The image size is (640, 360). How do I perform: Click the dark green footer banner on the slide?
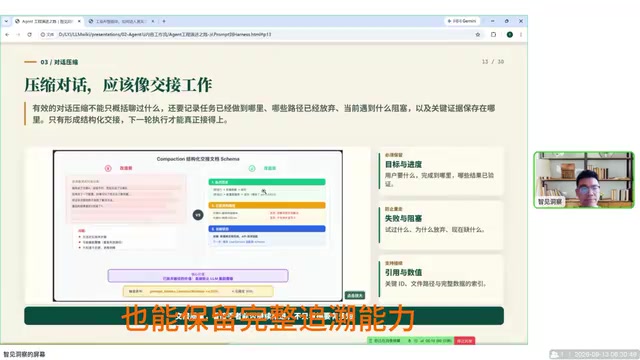264,316
